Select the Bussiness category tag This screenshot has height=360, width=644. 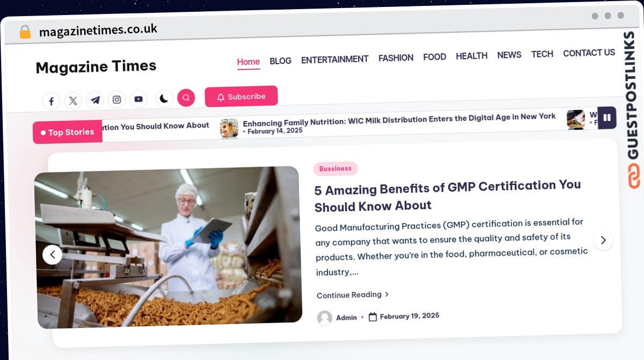coord(335,169)
